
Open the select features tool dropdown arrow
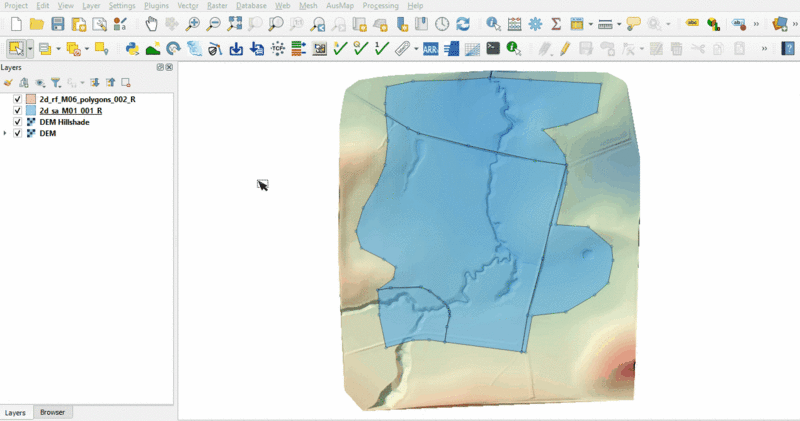tap(30, 48)
